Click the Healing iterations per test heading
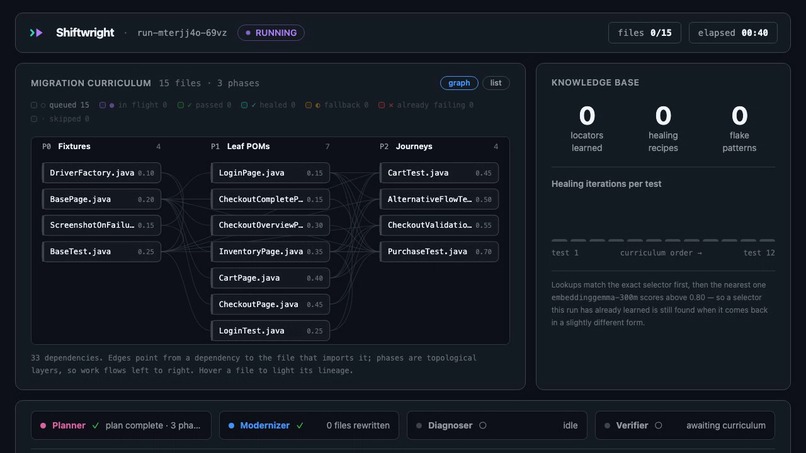 click(x=607, y=184)
